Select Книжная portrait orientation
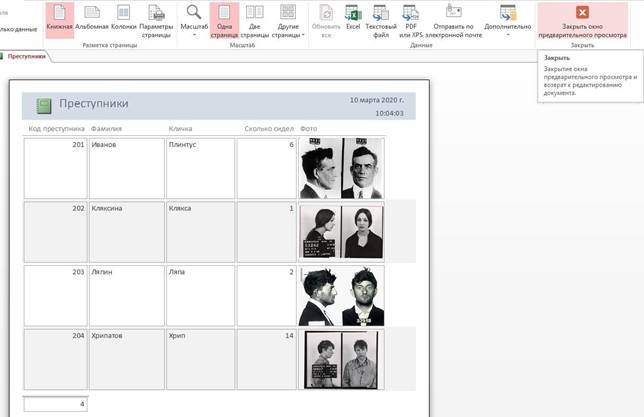The image size is (644, 417). pos(60,20)
